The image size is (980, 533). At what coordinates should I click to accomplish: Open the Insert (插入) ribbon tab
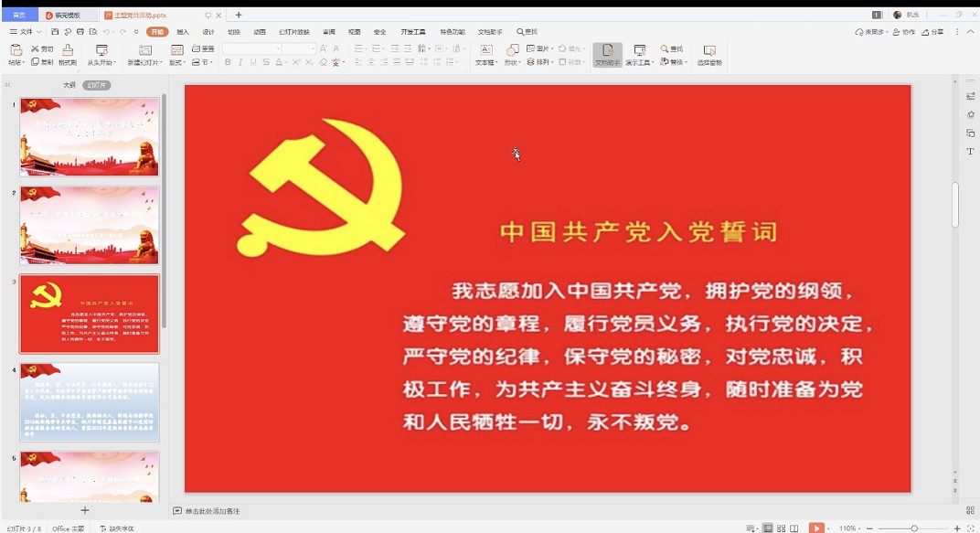pyautogui.click(x=183, y=31)
